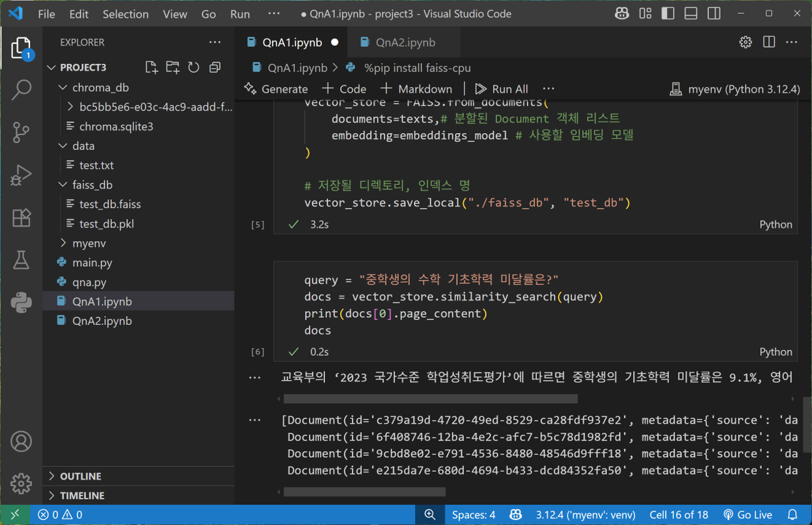This screenshot has height=525, width=812.
Task: Open notifications bell in status bar
Action: 793,515
